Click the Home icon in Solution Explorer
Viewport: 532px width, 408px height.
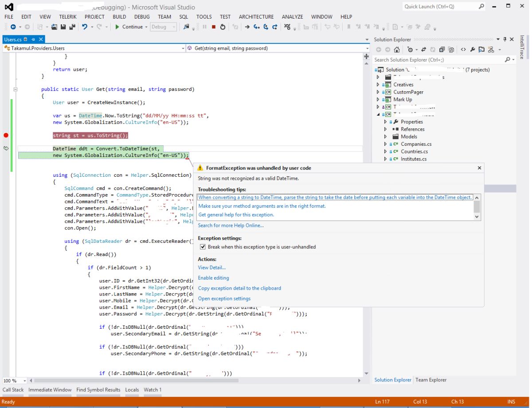(x=397, y=50)
